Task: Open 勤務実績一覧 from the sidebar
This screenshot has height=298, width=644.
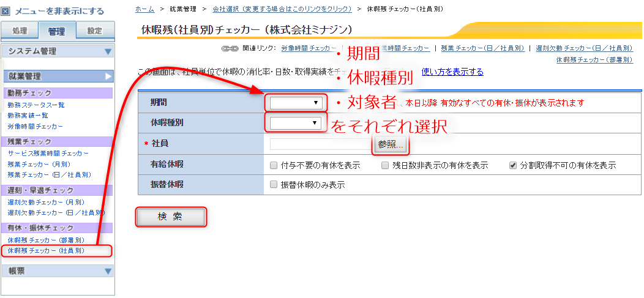Action: click(x=28, y=116)
